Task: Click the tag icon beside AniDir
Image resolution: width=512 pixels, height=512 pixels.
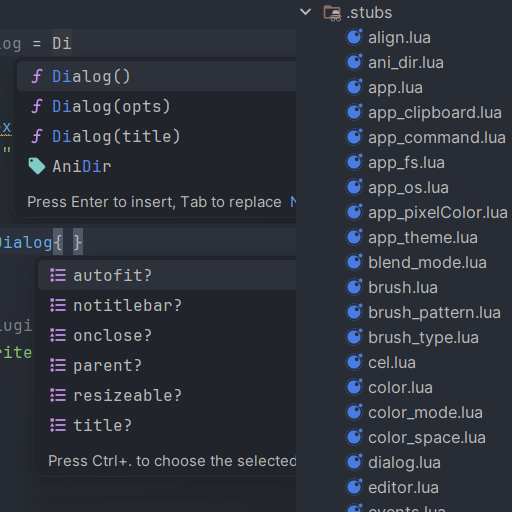Action: 37,166
